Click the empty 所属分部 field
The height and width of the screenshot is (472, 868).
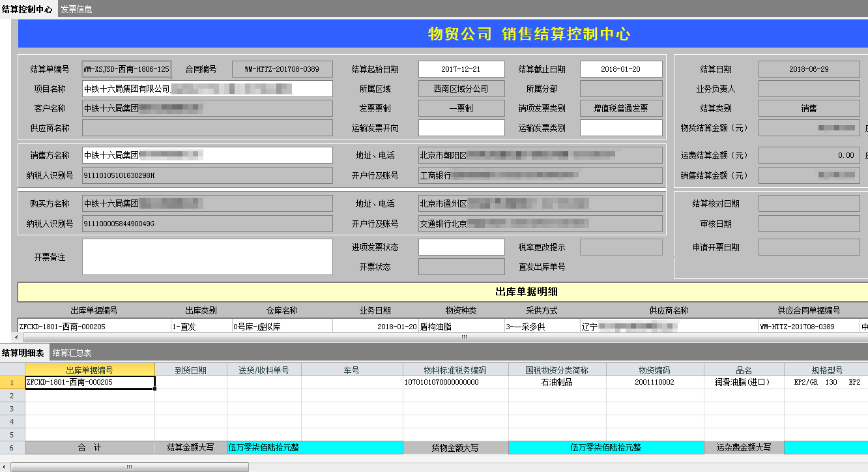coord(621,89)
